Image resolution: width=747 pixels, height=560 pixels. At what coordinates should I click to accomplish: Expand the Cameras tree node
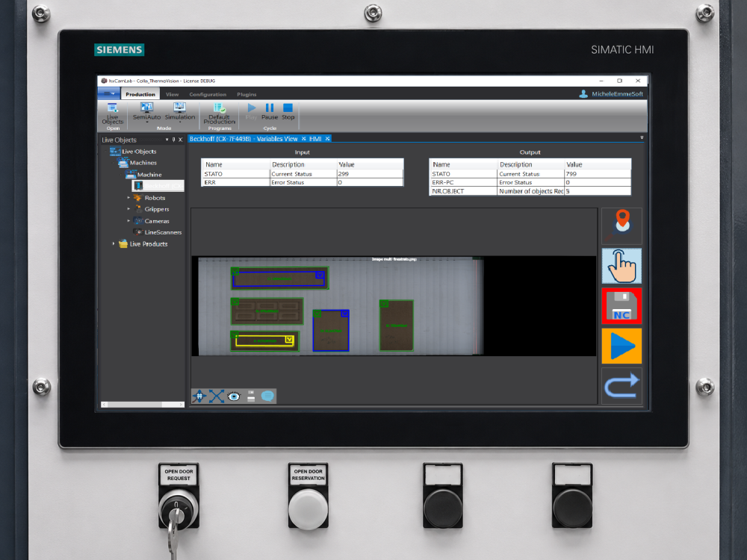pos(128,221)
